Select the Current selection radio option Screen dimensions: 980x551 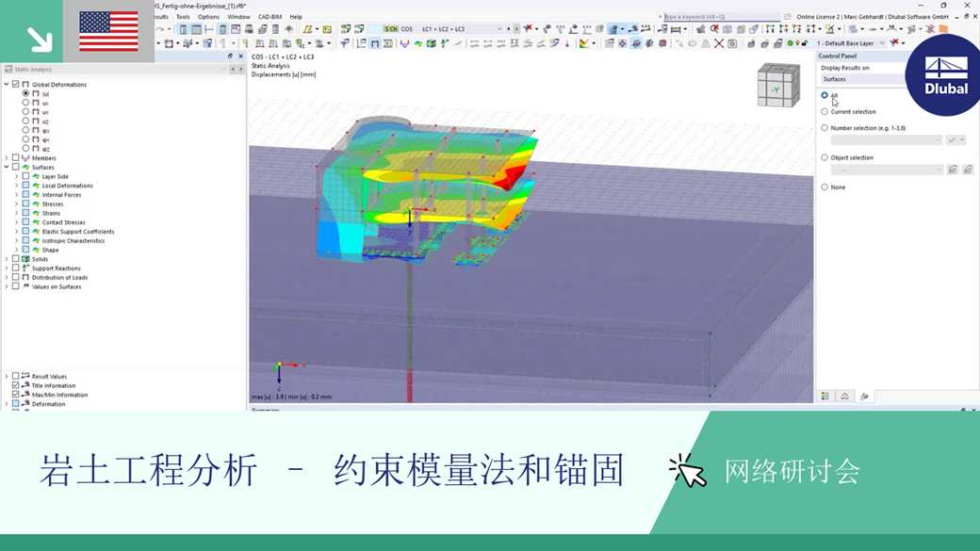(825, 112)
